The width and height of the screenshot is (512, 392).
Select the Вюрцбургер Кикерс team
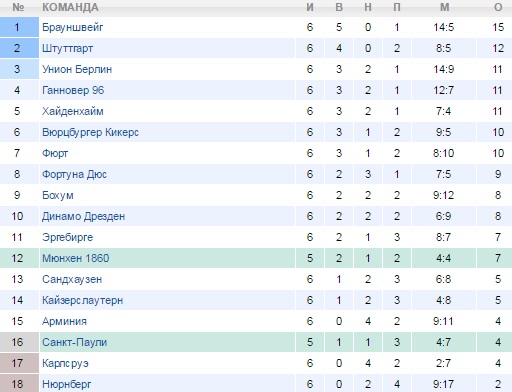click(90, 132)
